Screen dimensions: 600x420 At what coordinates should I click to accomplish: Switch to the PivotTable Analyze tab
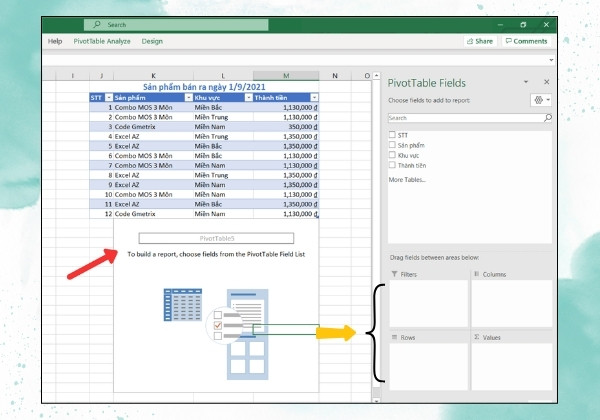coord(102,41)
